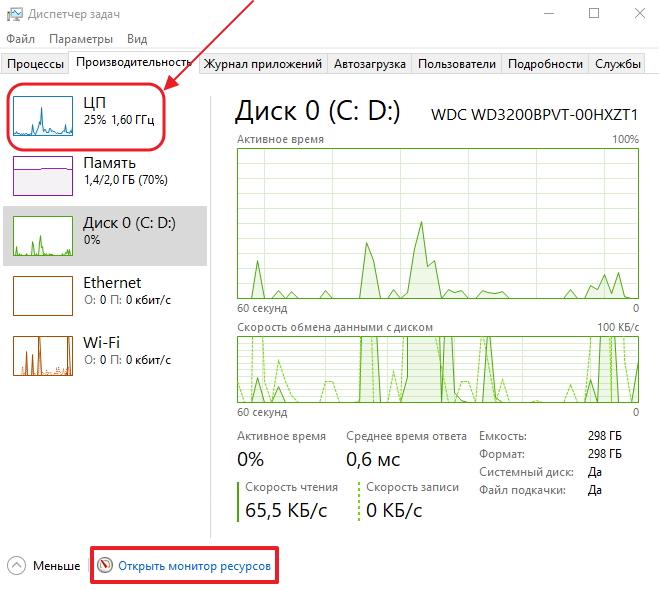The height and width of the screenshot is (590, 659).
Task: Switch to the Производительность tab
Action: (134, 63)
